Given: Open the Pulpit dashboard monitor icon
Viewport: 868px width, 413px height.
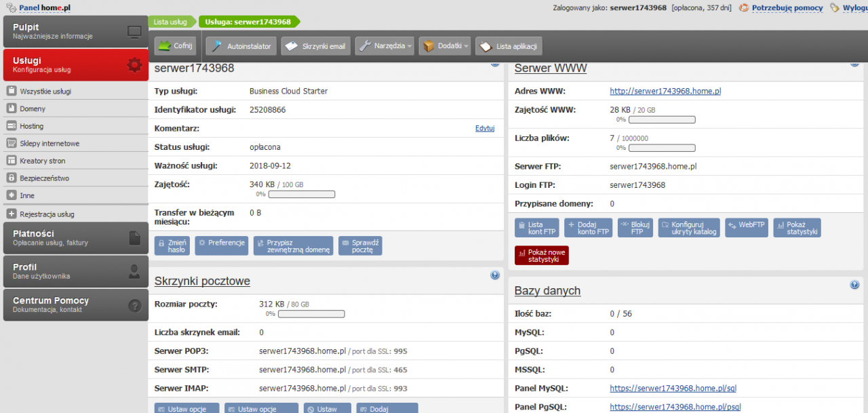Looking at the screenshot, I should coord(134,31).
